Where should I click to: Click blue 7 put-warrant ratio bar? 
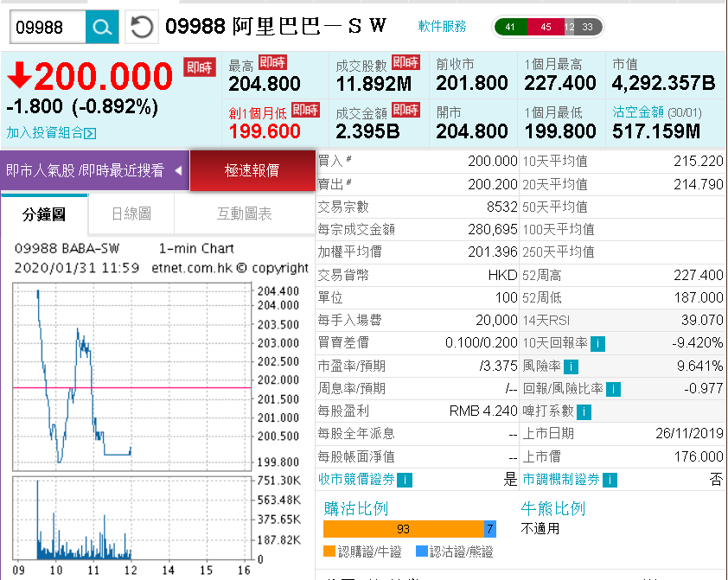(490, 529)
